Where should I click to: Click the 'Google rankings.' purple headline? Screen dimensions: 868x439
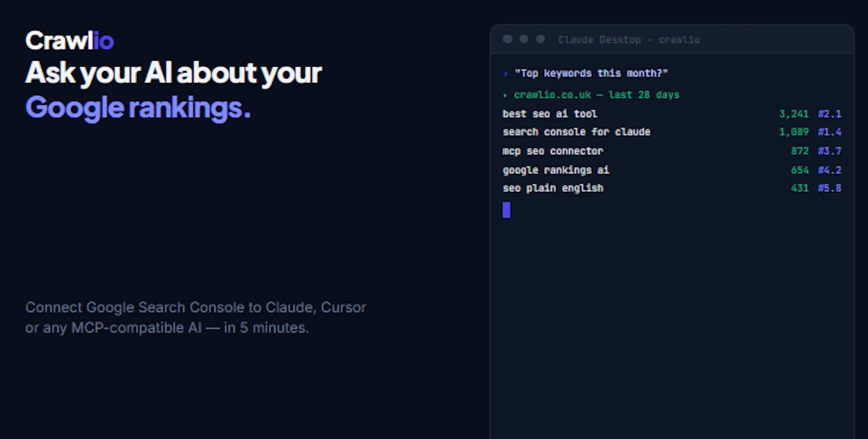[138, 108]
